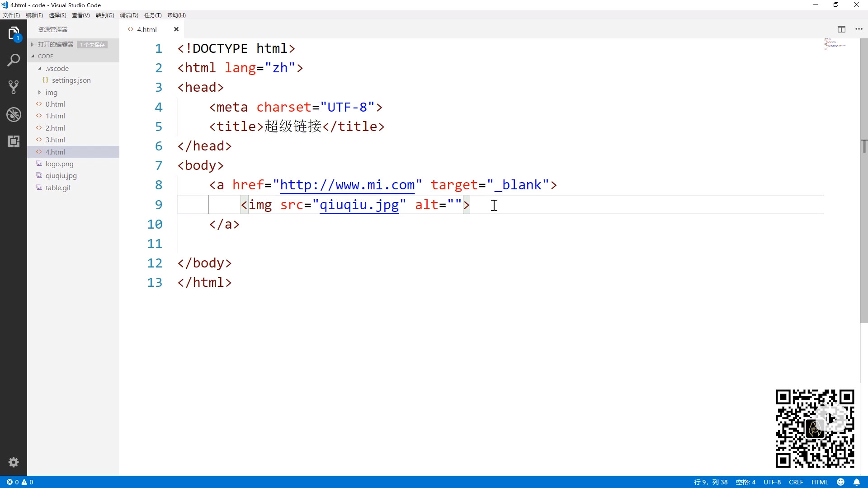Expand the img folder in explorer
The height and width of the screenshot is (488, 868).
pyautogui.click(x=39, y=92)
